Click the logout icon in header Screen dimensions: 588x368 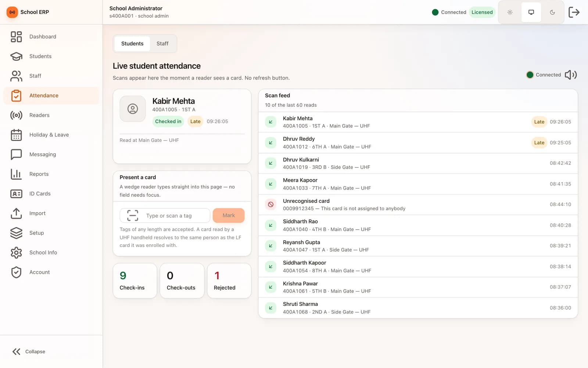tap(574, 12)
